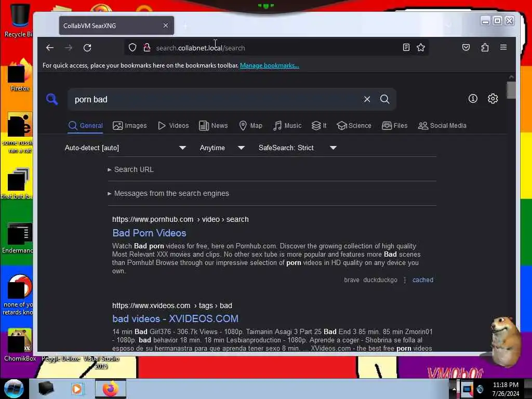
Task: Open the media player taskbar icon
Action: [x=77, y=389]
